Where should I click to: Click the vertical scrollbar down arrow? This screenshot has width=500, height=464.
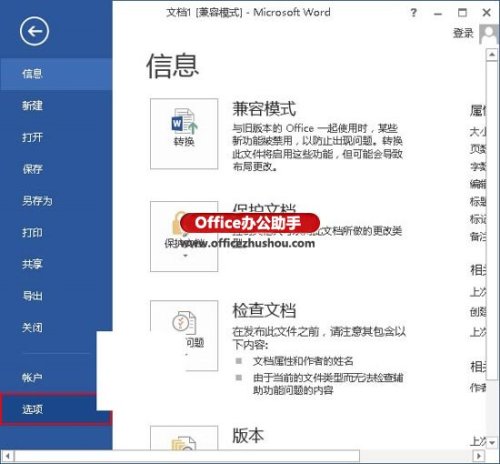492,443
